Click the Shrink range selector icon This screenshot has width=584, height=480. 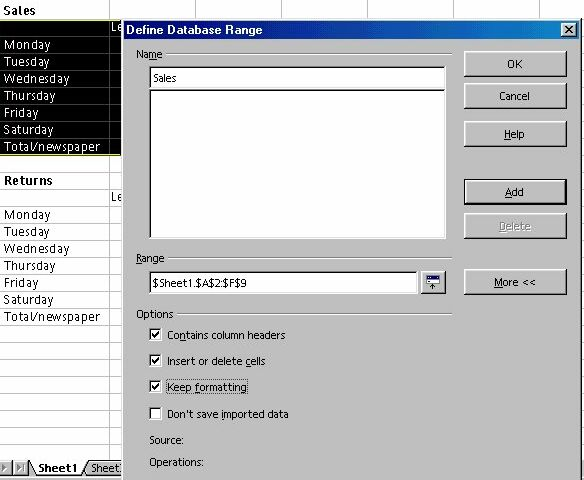point(433,283)
